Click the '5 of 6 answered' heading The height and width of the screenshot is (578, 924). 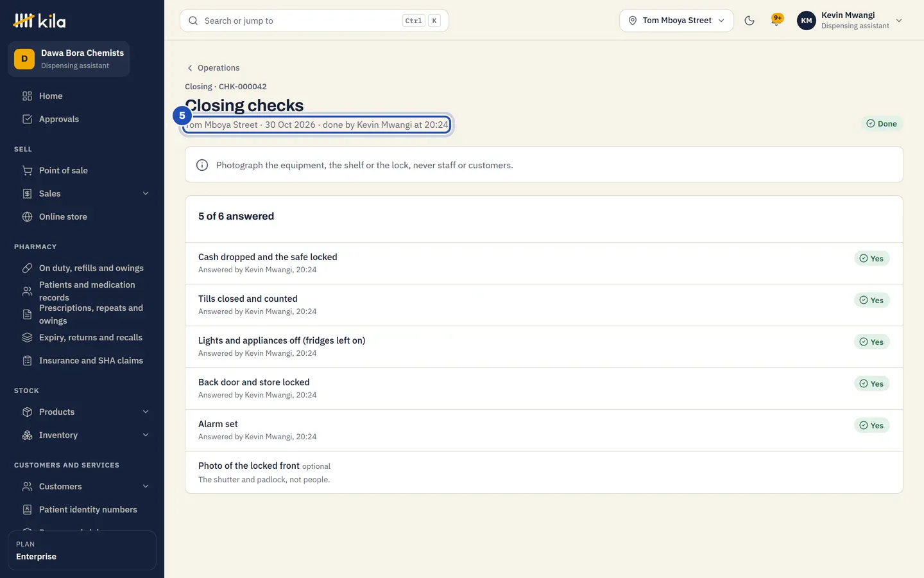click(x=236, y=216)
